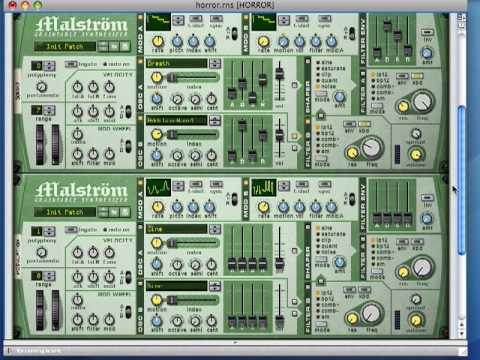Screen dimensions: 480x360
Task: Click master volume knob on upper Malström
Action: (415, 154)
